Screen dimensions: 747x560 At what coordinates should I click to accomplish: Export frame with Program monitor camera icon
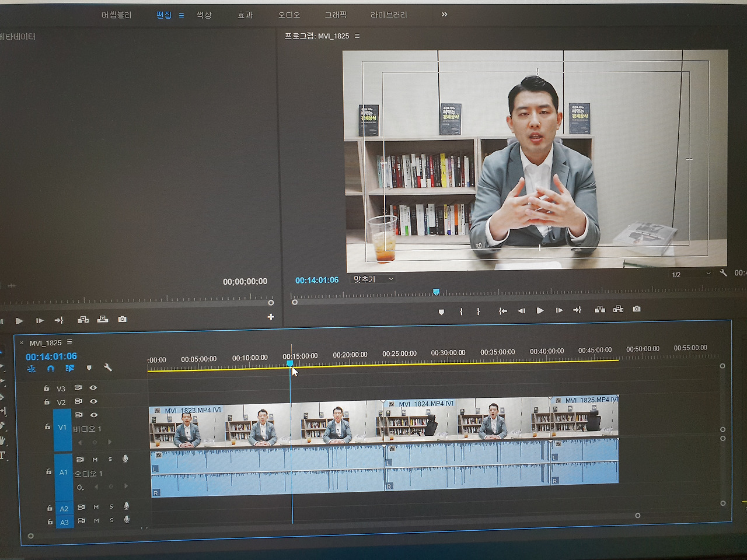tap(637, 309)
